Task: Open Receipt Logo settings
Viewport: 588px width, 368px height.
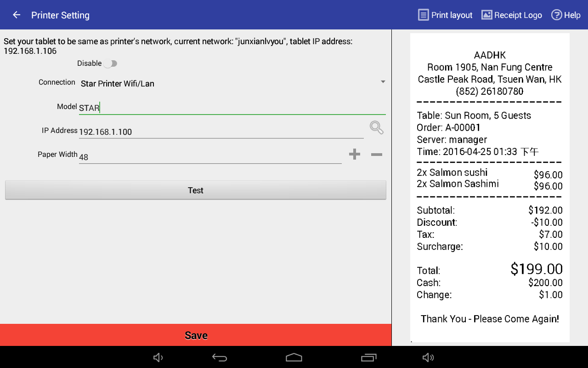Action: point(512,15)
